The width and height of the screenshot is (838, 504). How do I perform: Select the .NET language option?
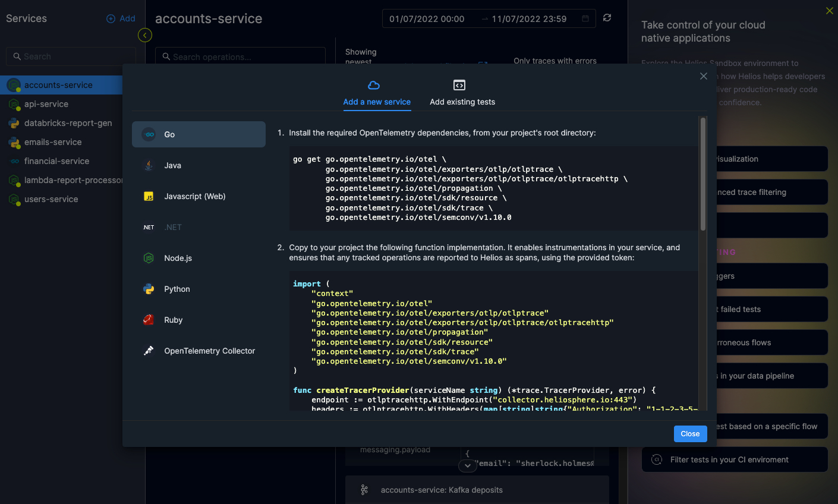[x=199, y=227]
